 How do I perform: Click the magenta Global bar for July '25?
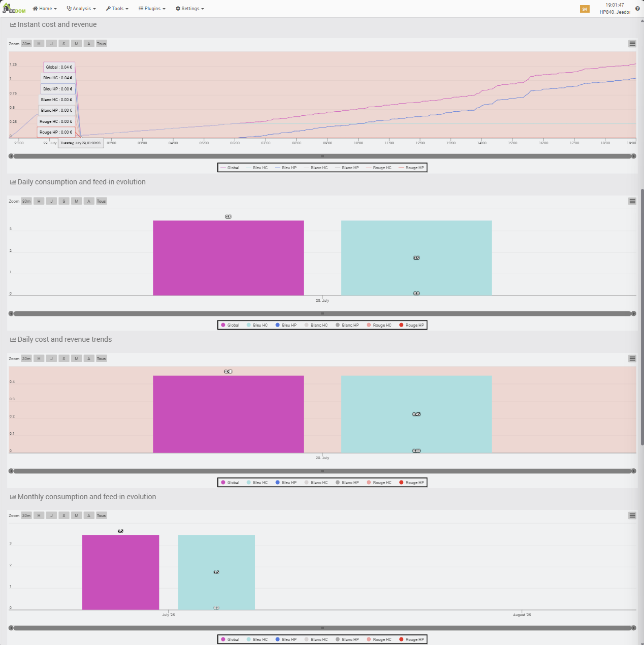pyautogui.click(x=120, y=572)
